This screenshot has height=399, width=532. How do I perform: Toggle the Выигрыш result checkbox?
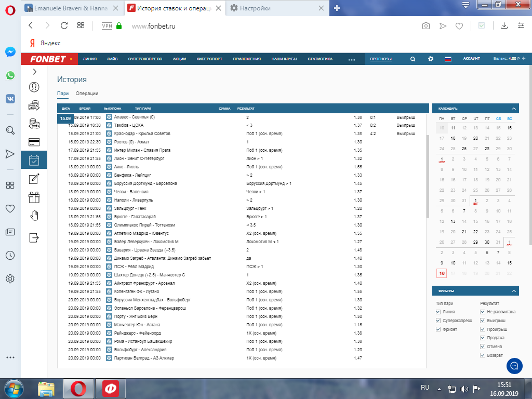coord(483,321)
